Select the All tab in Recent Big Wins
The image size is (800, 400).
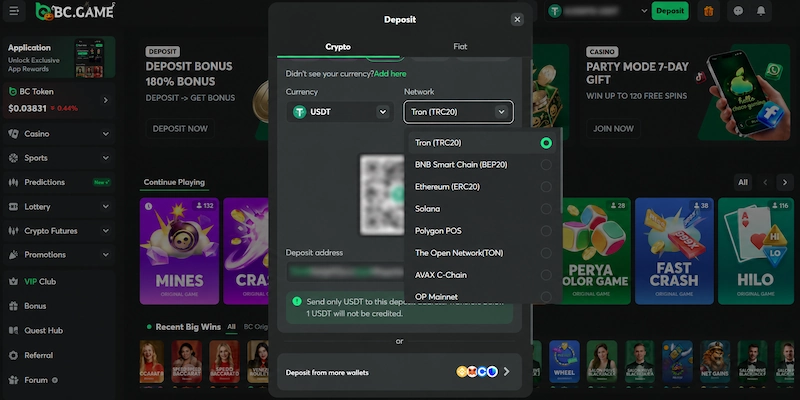tap(232, 327)
